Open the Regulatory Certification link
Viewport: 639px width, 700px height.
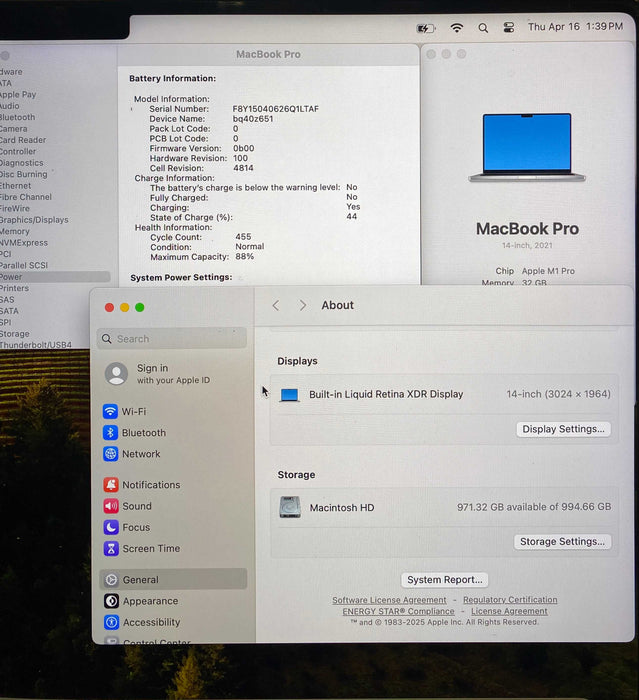point(510,600)
